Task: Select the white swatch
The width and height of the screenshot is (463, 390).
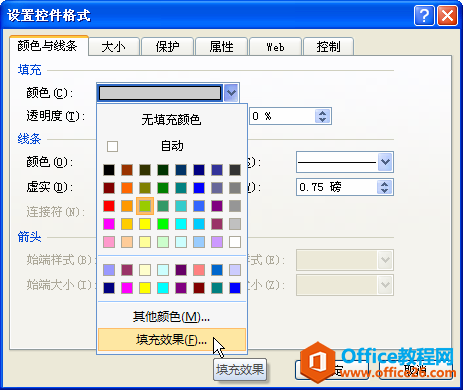Action: coord(235,242)
